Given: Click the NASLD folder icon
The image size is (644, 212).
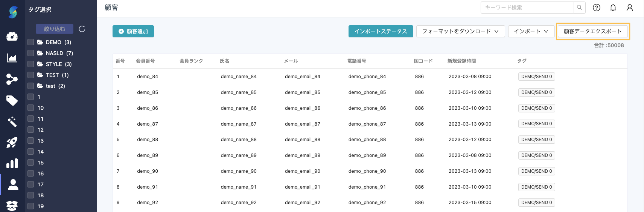Looking at the screenshot, I should pos(40,53).
